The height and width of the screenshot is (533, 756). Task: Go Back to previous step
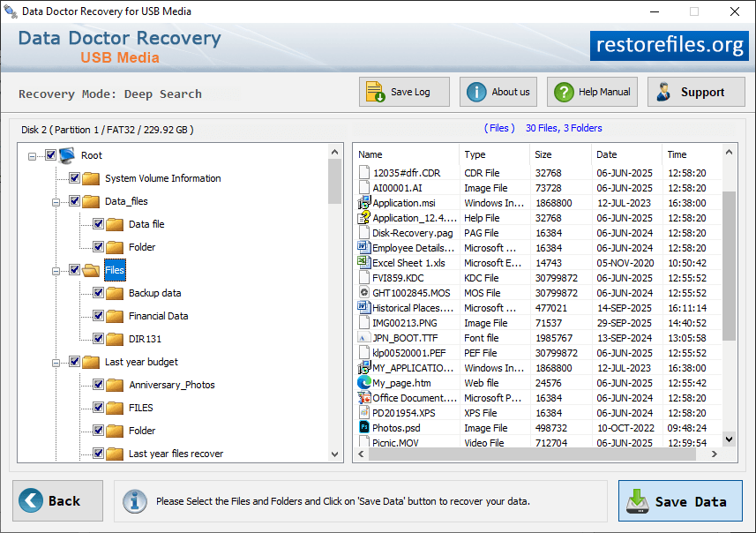[x=58, y=500]
